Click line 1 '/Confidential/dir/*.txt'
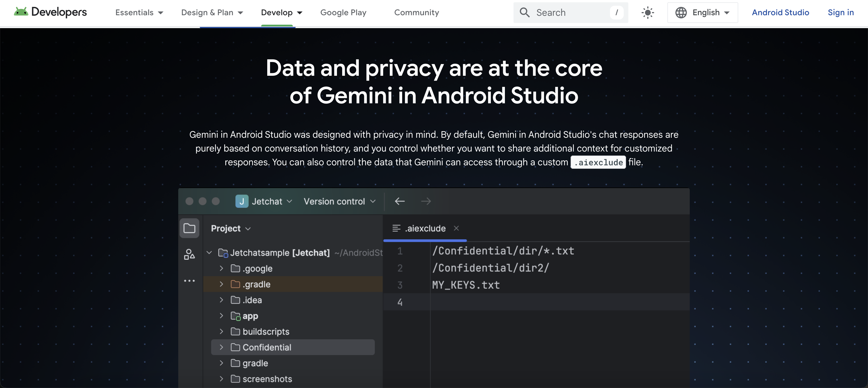The width and height of the screenshot is (868, 388). [503, 251]
